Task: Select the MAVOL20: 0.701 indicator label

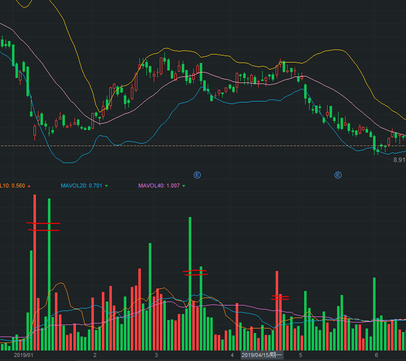Action: [x=81, y=186]
